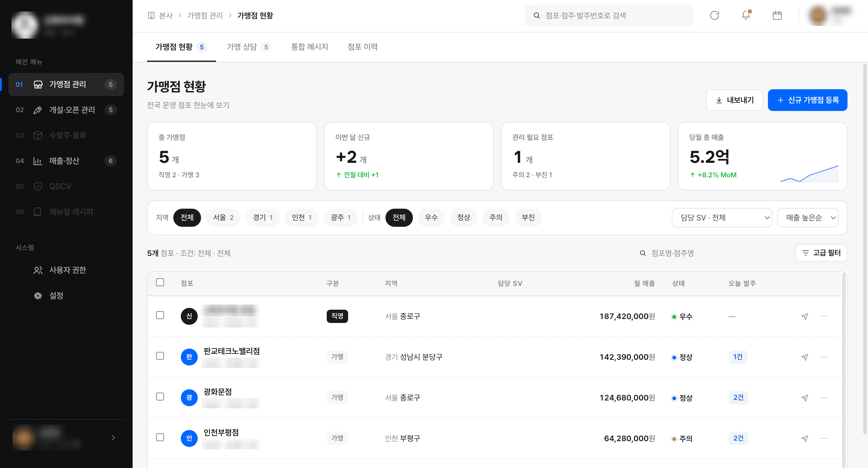This screenshot has height=468, width=868.
Task: Open the 고급 필터 button
Action: tap(821, 253)
